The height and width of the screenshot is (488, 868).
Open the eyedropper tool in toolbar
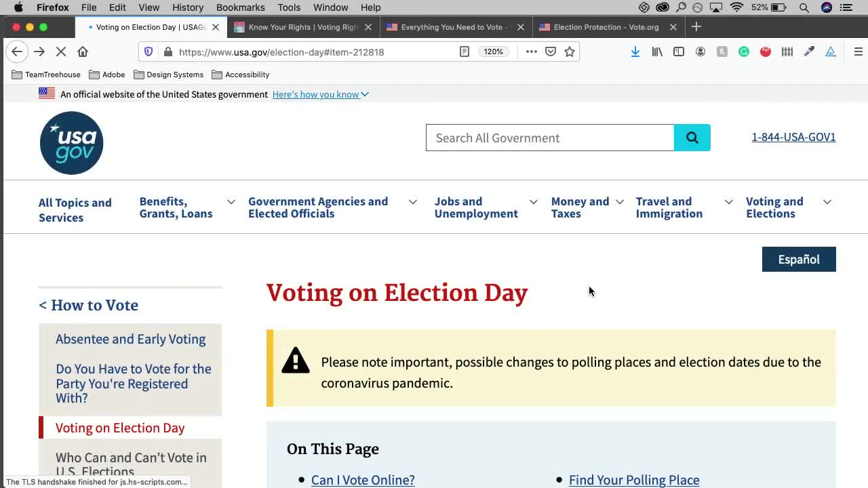click(809, 52)
